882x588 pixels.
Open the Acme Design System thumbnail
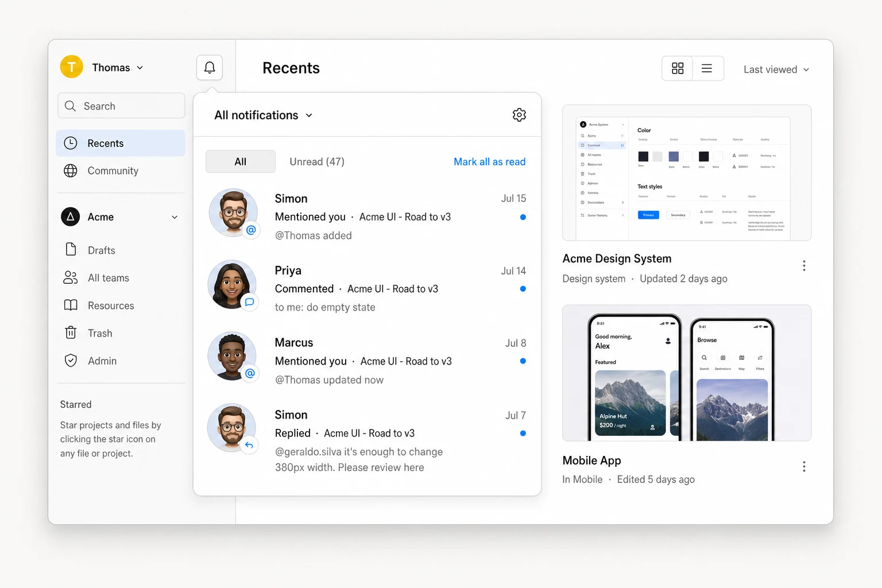(687, 173)
